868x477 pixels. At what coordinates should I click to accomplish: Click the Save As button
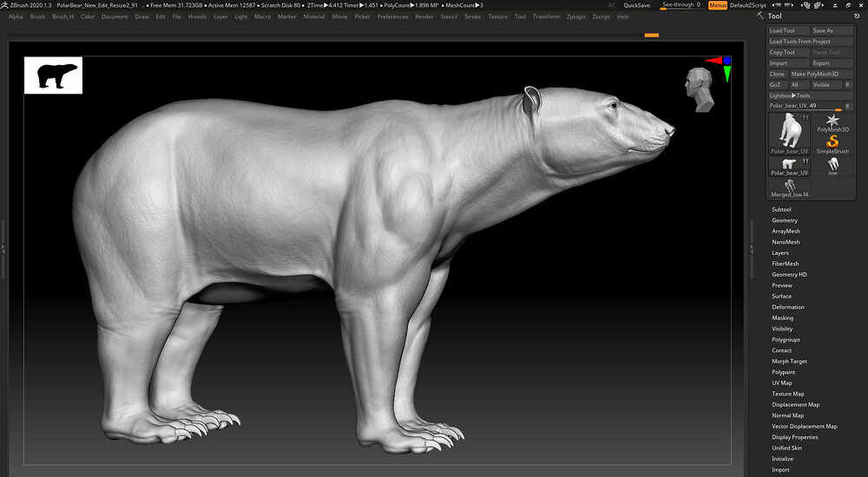pyautogui.click(x=832, y=30)
